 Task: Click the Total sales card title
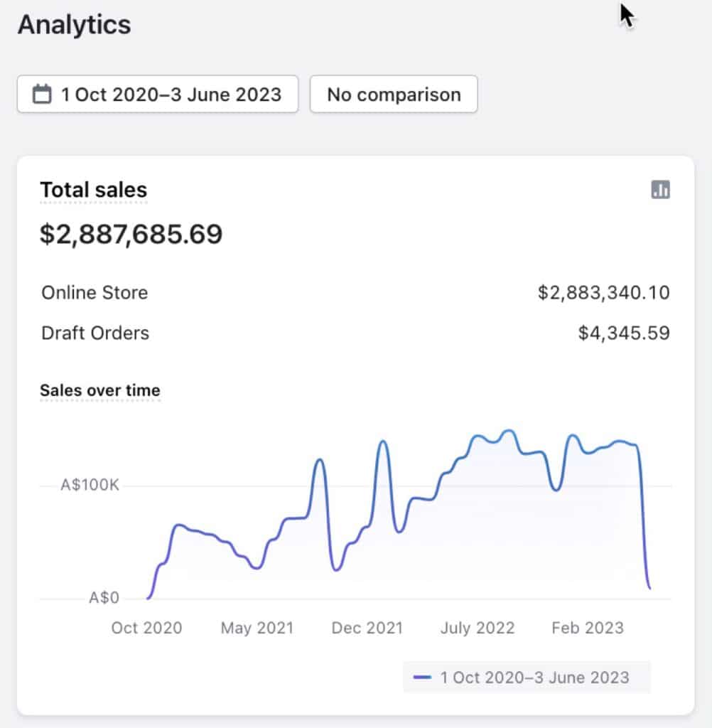click(93, 190)
